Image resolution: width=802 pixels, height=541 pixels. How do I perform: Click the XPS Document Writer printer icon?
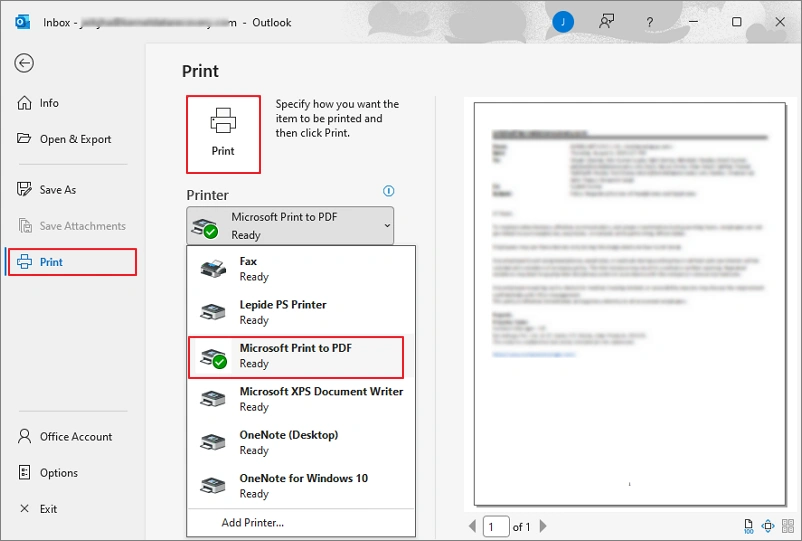click(x=213, y=398)
